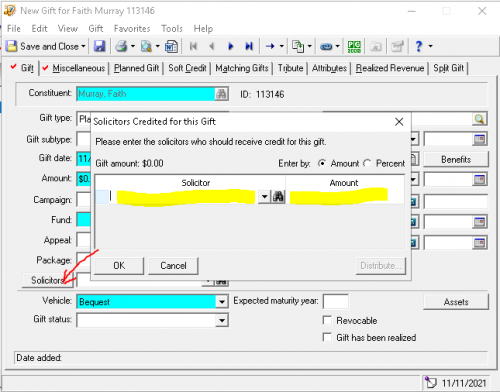Screen dimensions: 500x392
Task: Go to the previous record arrow
Action: (212, 46)
